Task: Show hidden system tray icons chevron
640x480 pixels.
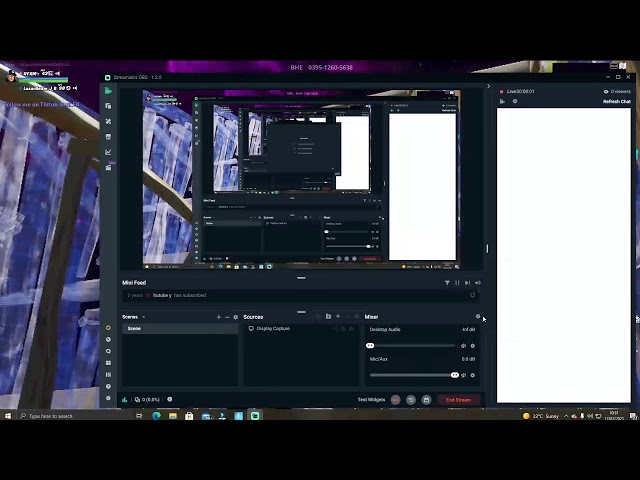Action: 566,416
